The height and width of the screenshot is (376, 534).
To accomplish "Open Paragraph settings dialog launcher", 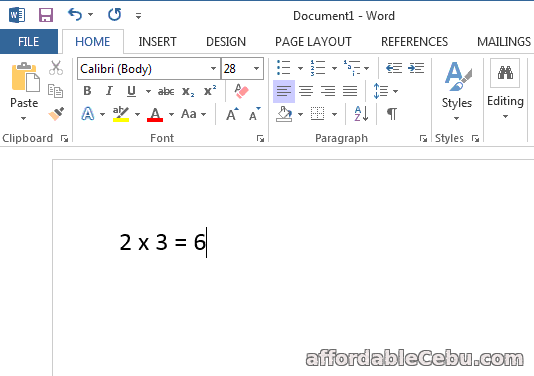I will click(423, 138).
